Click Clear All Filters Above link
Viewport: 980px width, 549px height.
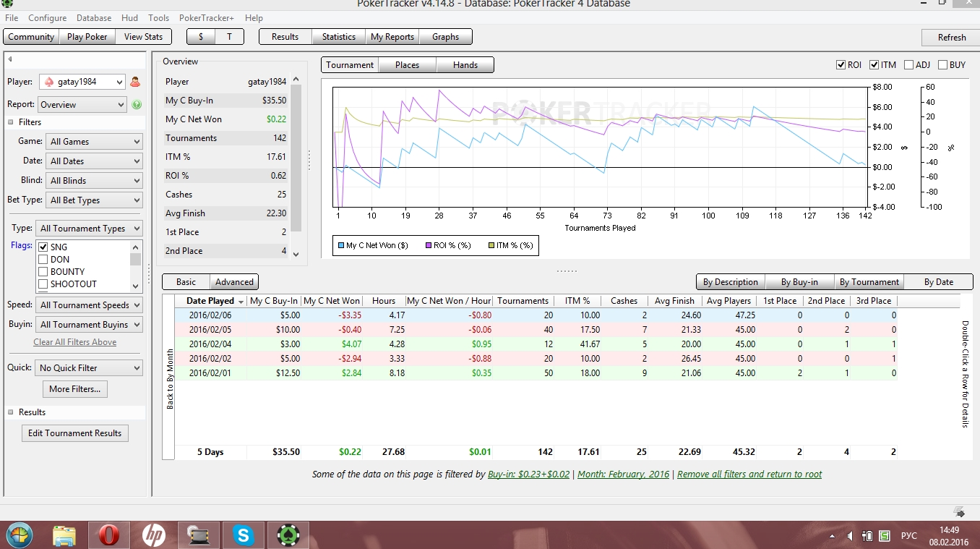pos(75,342)
